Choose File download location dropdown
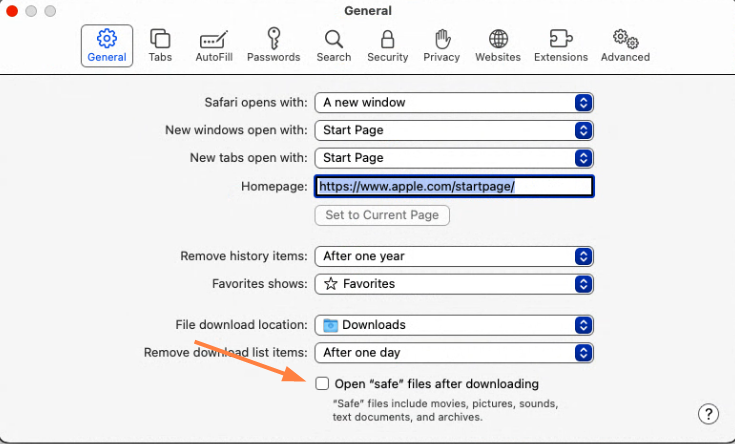 click(454, 325)
